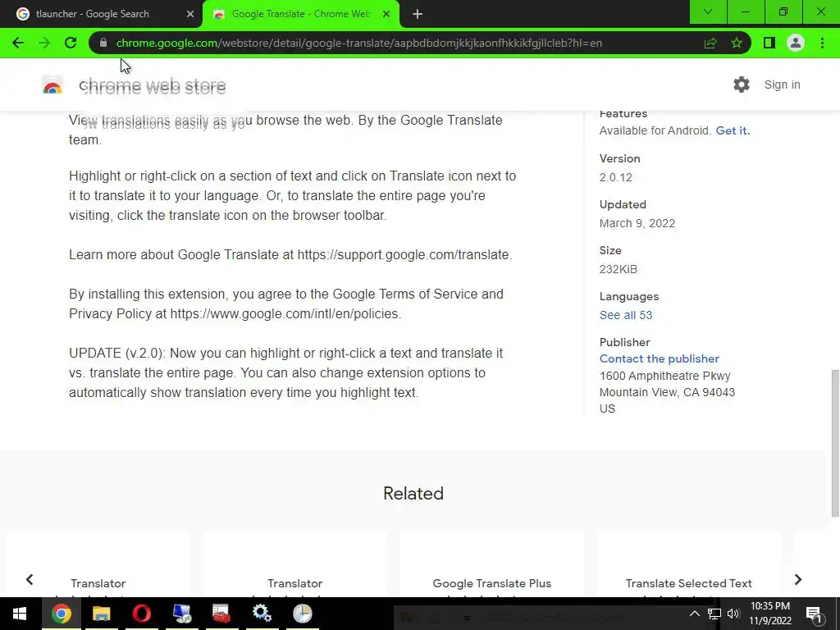This screenshot has width=840, height=630.
Task: Launch Opera from the taskbar
Action: tap(141, 614)
